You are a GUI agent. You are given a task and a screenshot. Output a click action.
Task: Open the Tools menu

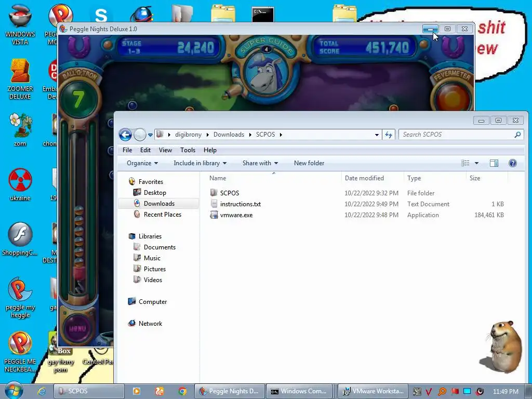point(188,150)
